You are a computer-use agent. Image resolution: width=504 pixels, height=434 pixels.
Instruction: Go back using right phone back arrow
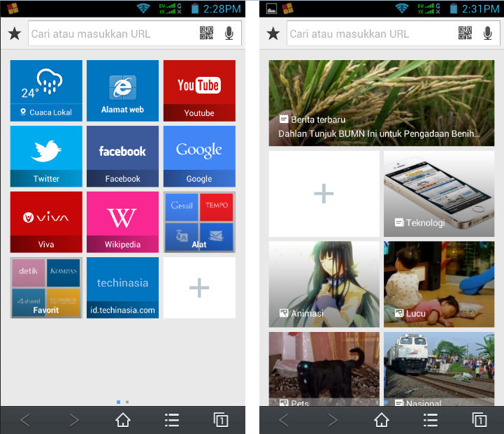tap(284, 420)
